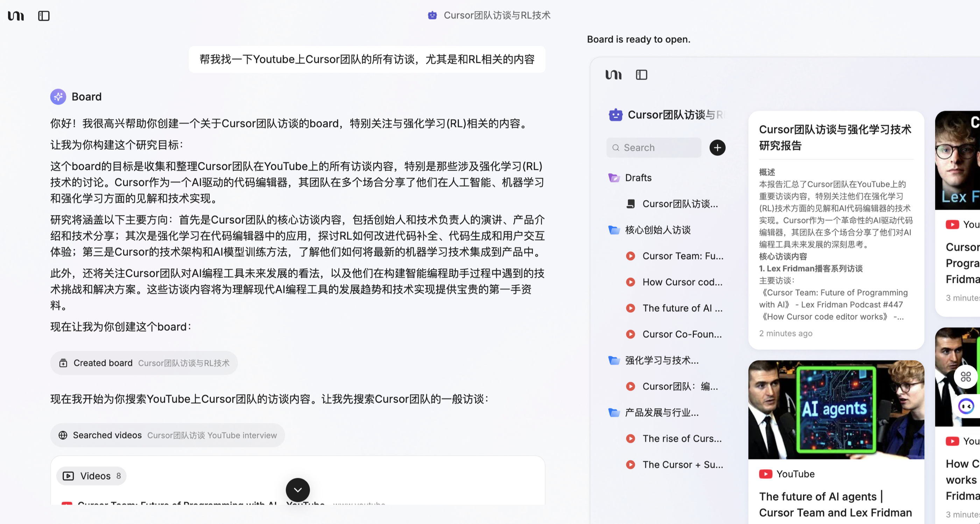Click the 产品发展与行业 folder icon
Viewport: 980px width, 524px height.
[x=614, y=412]
